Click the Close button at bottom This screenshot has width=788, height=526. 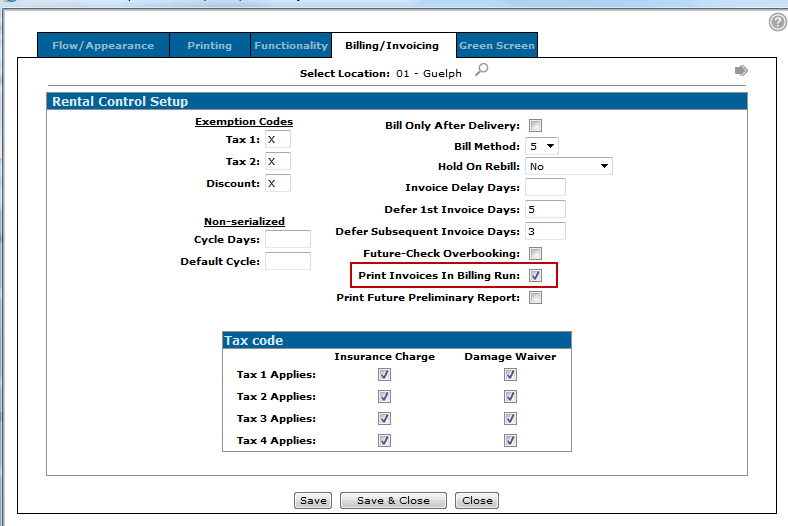pos(476,500)
